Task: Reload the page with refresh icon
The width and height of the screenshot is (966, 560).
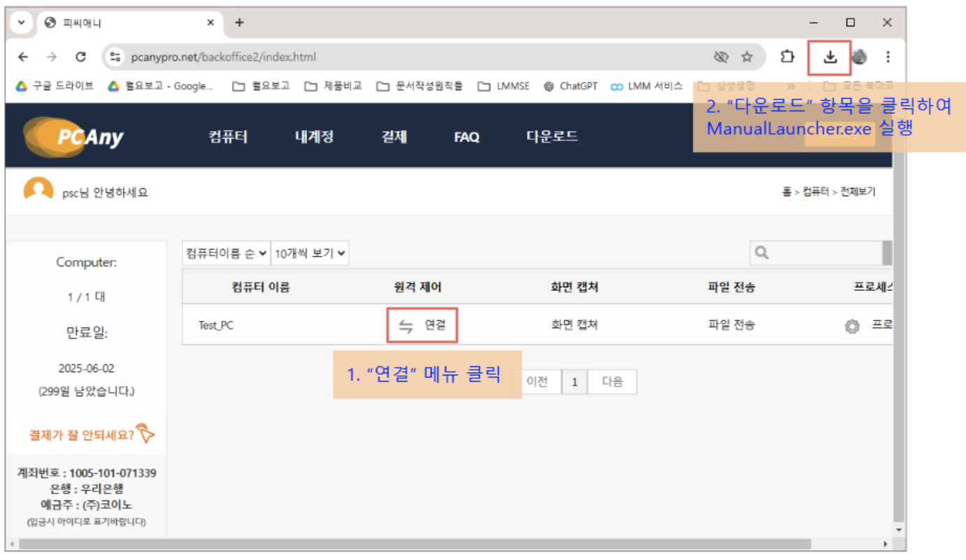Action: point(81,57)
